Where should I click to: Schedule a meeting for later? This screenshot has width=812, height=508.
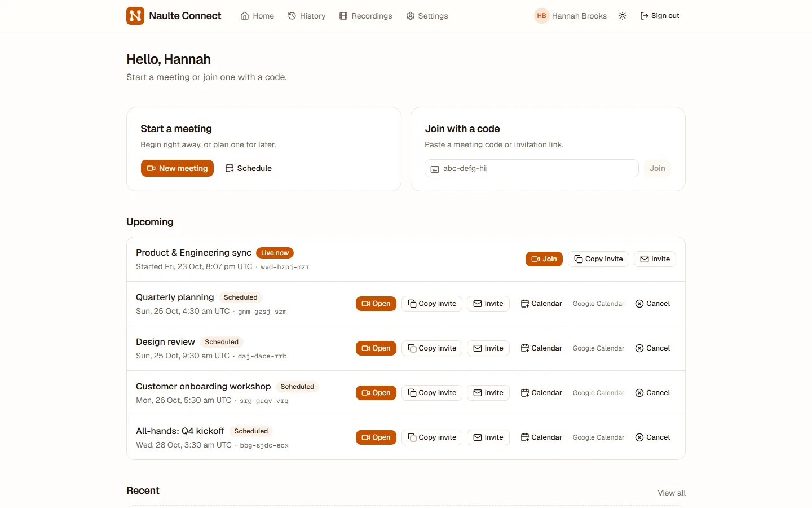click(248, 168)
